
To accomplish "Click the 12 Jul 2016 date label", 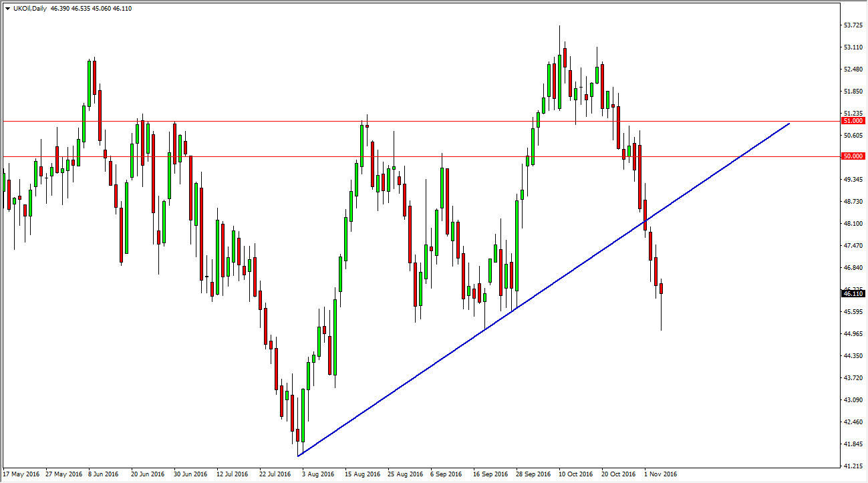I will click(233, 474).
